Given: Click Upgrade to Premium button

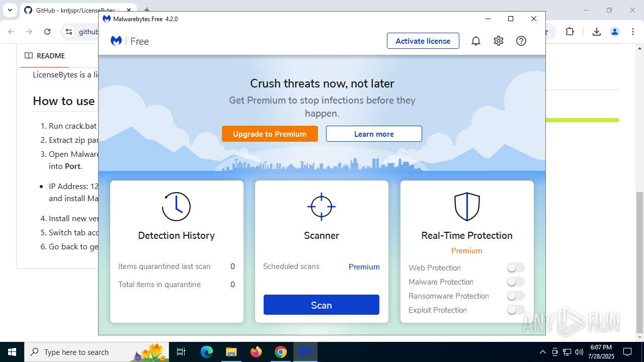Looking at the screenshot, I should pyautogui.click(x=270, y=134).
